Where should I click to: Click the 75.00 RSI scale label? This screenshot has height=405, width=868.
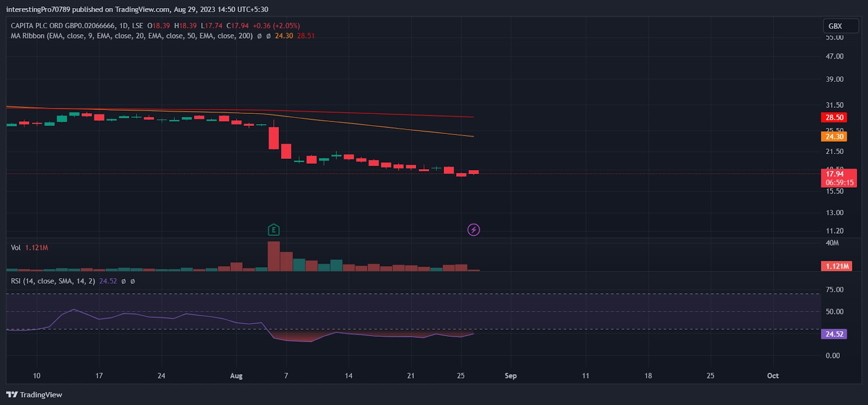834,290
